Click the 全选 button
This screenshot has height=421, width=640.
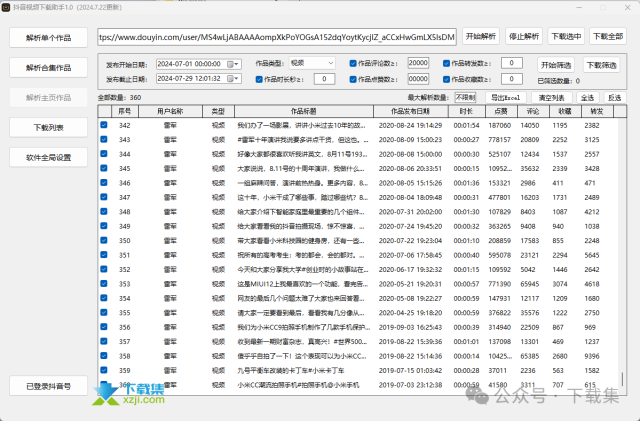tap(587, 98)
